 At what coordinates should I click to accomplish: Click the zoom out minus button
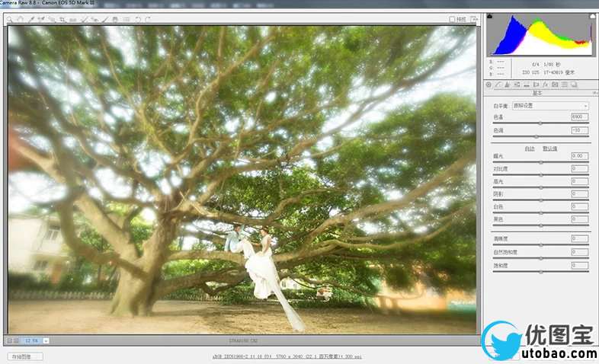coord(10,340)
